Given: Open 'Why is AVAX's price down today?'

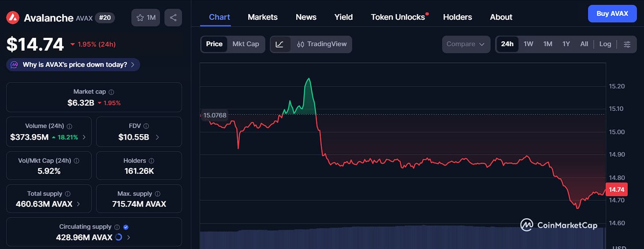Looking at the screenshot, I should point(73,65).
